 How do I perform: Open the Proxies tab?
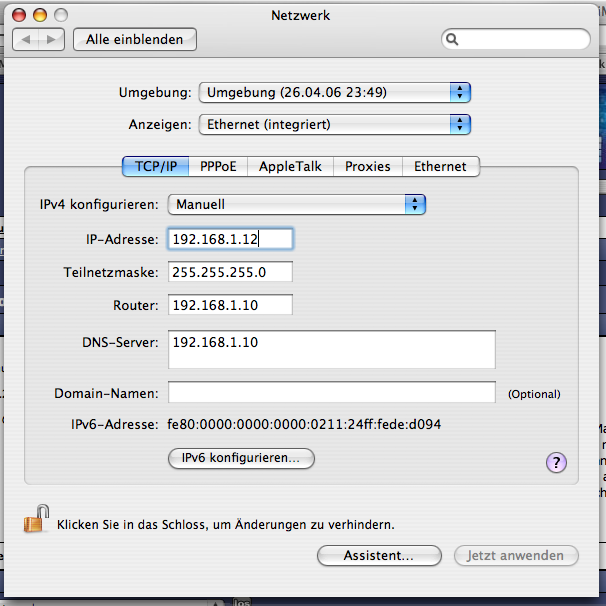(x=368, y=167)
